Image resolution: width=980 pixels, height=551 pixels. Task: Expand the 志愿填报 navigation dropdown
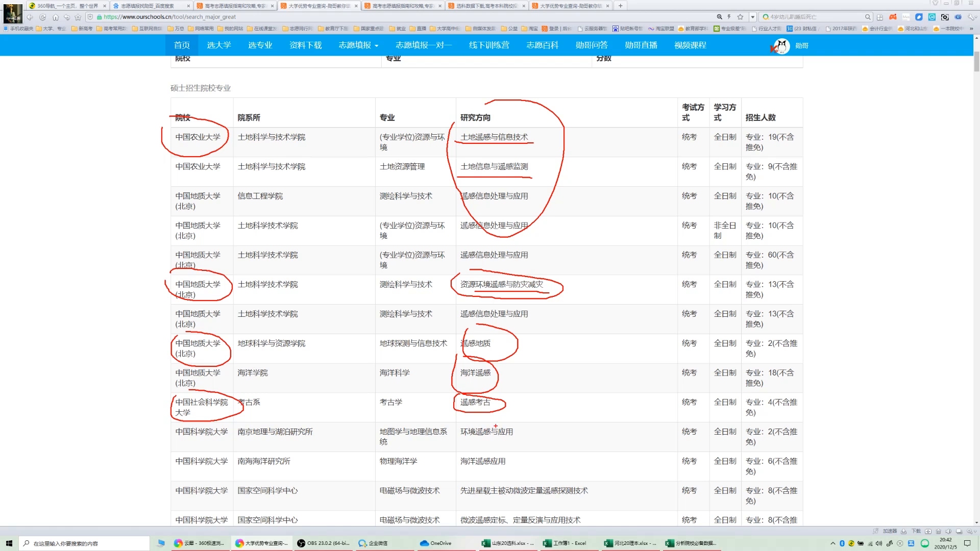(358, 45)
